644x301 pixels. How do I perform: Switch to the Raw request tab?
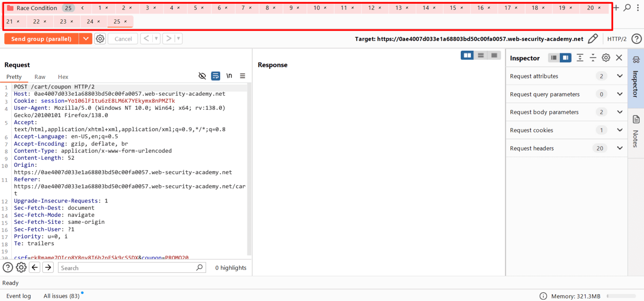[x=40, y=77]
